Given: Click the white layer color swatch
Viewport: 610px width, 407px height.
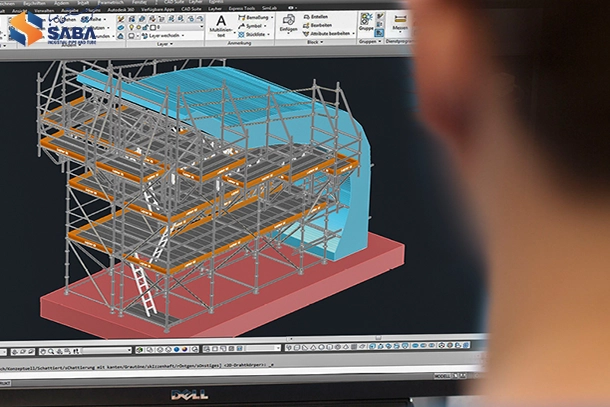Looking at the screenshot, I should pos(153,27).
